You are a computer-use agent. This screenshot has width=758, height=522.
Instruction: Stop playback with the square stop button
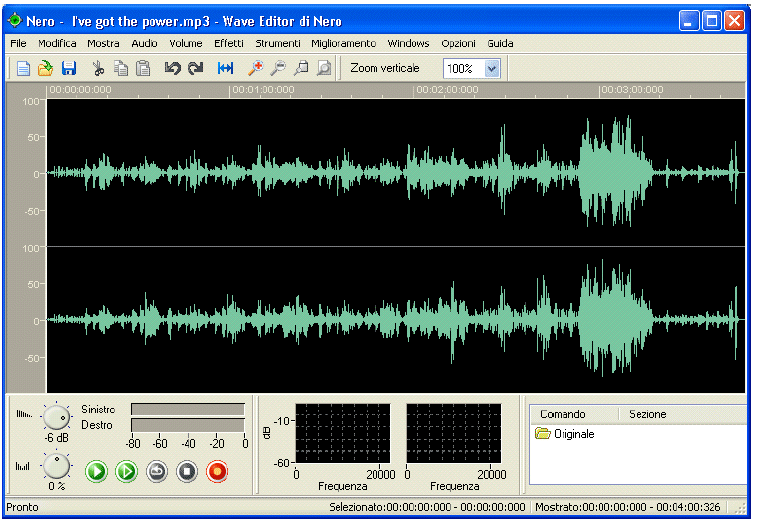(x=187, y=471)
